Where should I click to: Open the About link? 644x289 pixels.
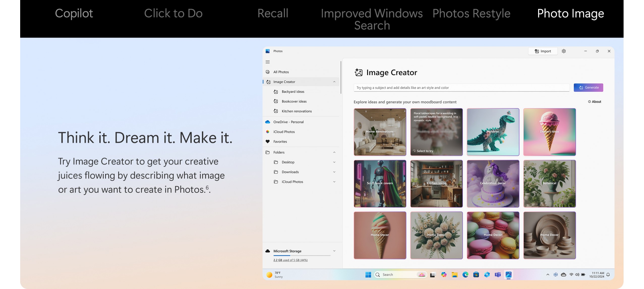[595, 102]
